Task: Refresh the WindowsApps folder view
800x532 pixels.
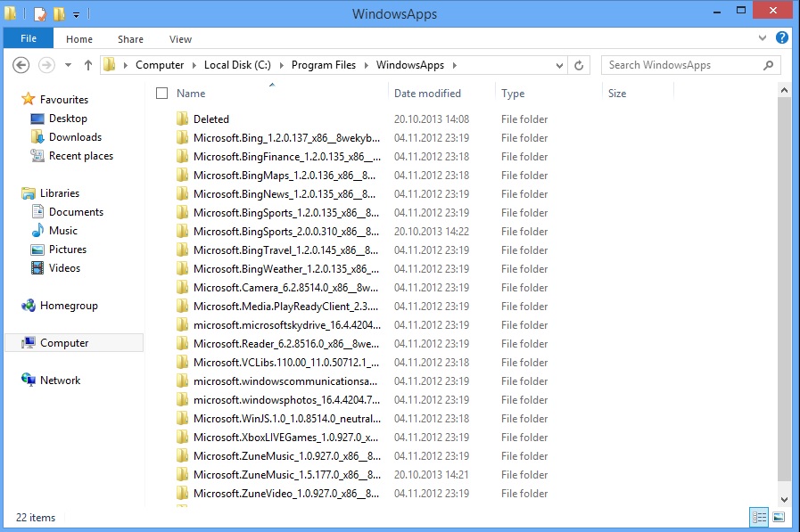Action: click(x=579, y=65)
